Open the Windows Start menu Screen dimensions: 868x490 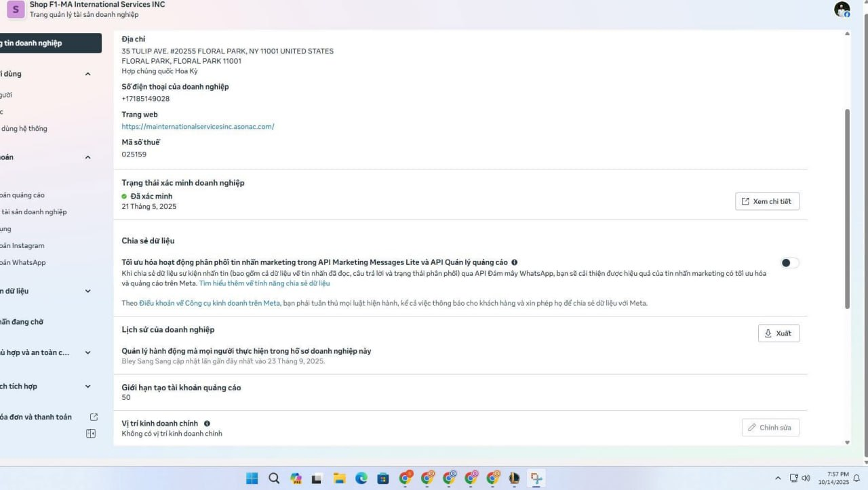point(252,478)
